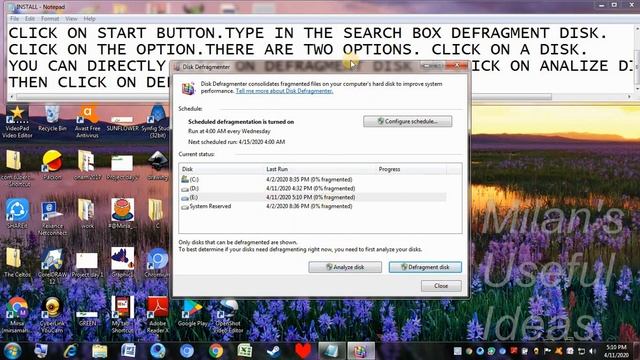Open the View menu in Notepad
This screenshot has height=360, width=640.
point(71,19)
